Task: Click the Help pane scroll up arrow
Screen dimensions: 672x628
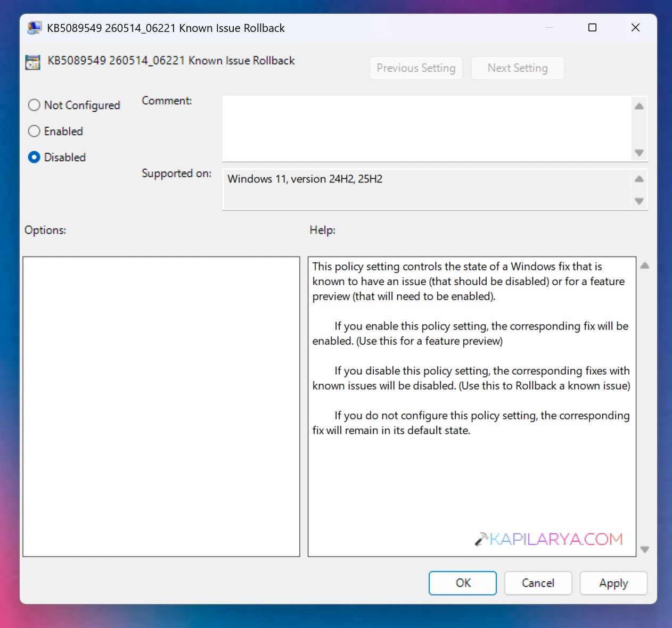Action: point(644,265)
